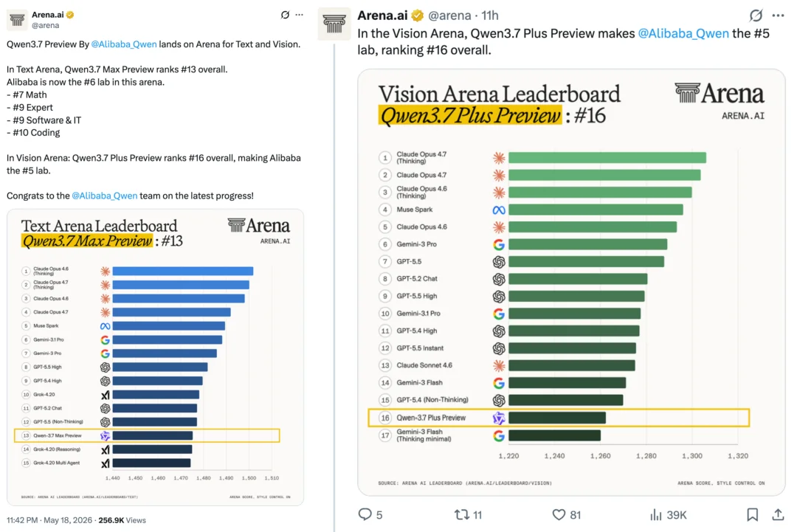Click the Grok icon in right post header

[x=756, y=15]
